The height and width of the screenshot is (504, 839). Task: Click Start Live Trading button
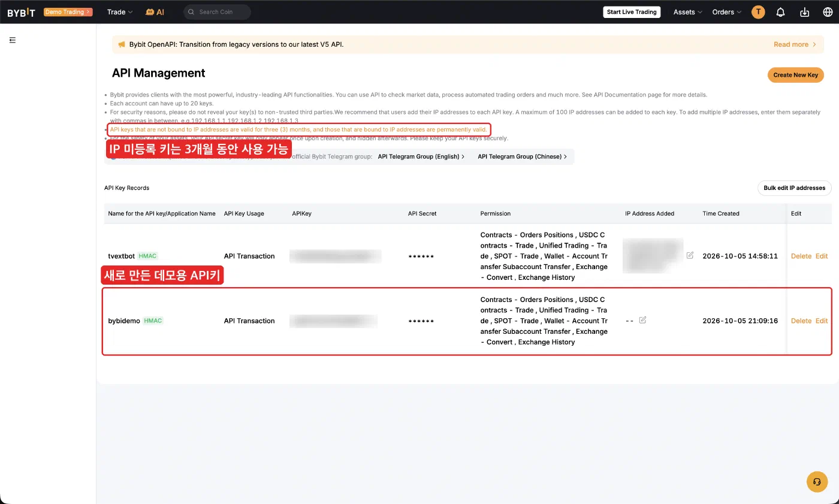632,12
